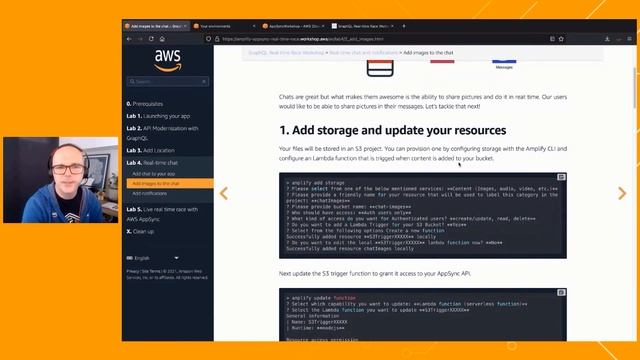
Task: Click heading 'Add storage and update your resources'
Action: (393, 130)
